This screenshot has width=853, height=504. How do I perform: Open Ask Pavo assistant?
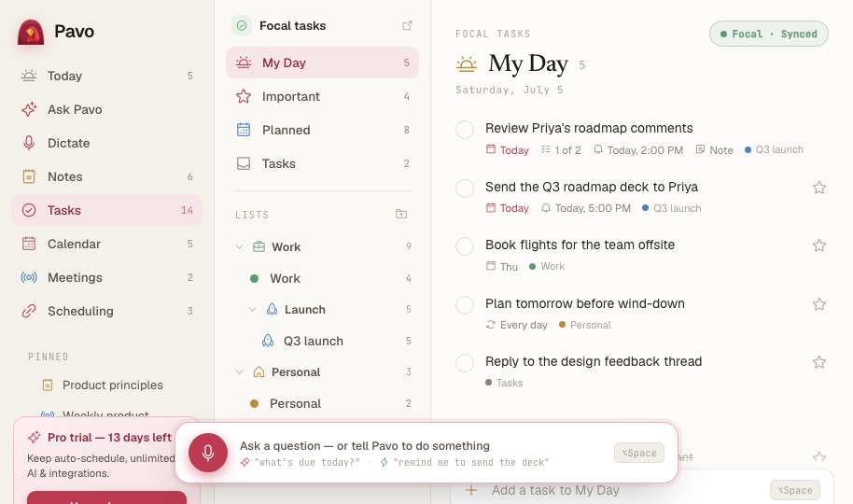106,109
